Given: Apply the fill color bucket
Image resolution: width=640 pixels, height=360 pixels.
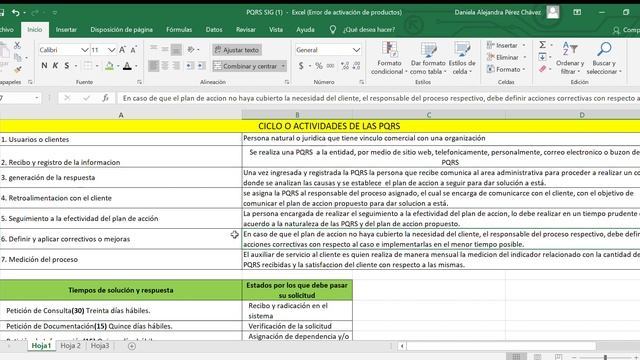Looking at the screenshot, I should 109,66.
